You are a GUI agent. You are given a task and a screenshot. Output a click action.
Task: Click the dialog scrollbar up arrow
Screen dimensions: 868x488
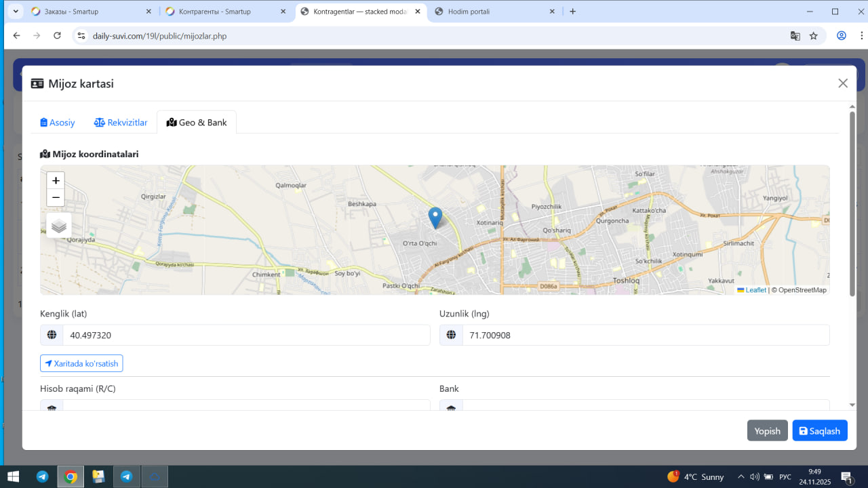852,106
